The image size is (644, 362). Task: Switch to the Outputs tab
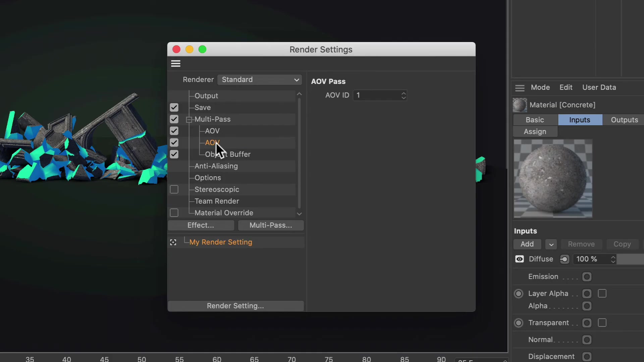tap(624, 120)
